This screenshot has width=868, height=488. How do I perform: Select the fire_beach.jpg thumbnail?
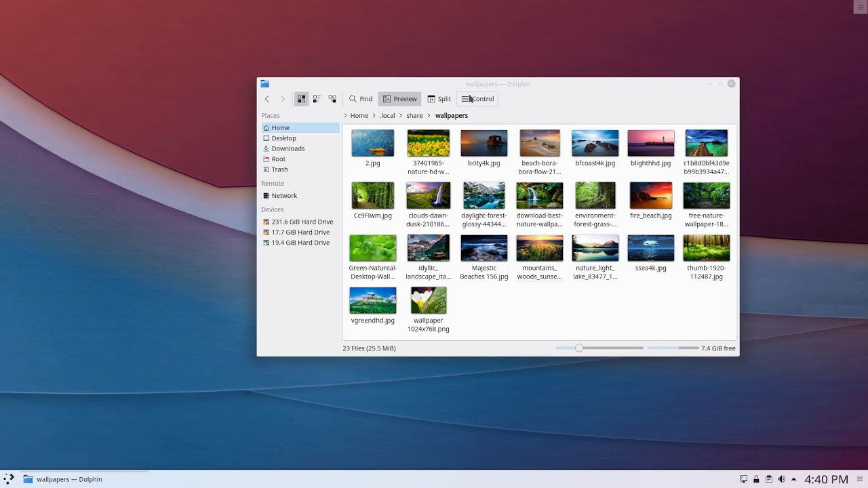(651, 195)
